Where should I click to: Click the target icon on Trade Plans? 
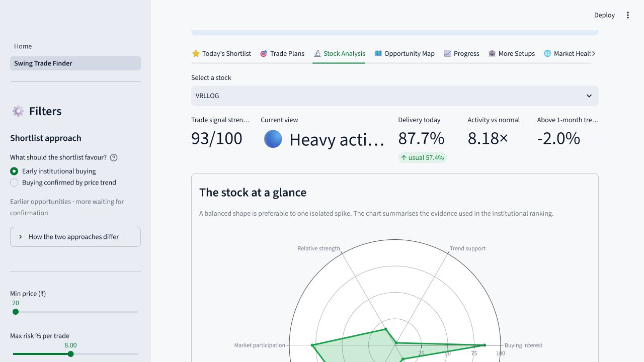point(264,53)
